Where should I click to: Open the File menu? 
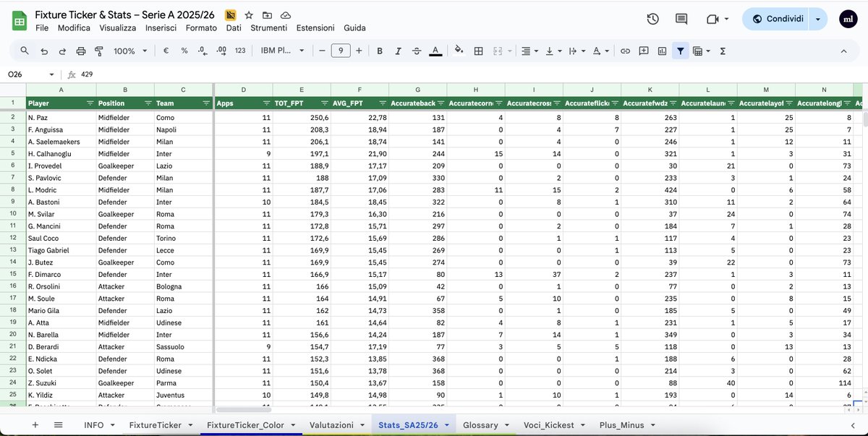pos(42,28)
